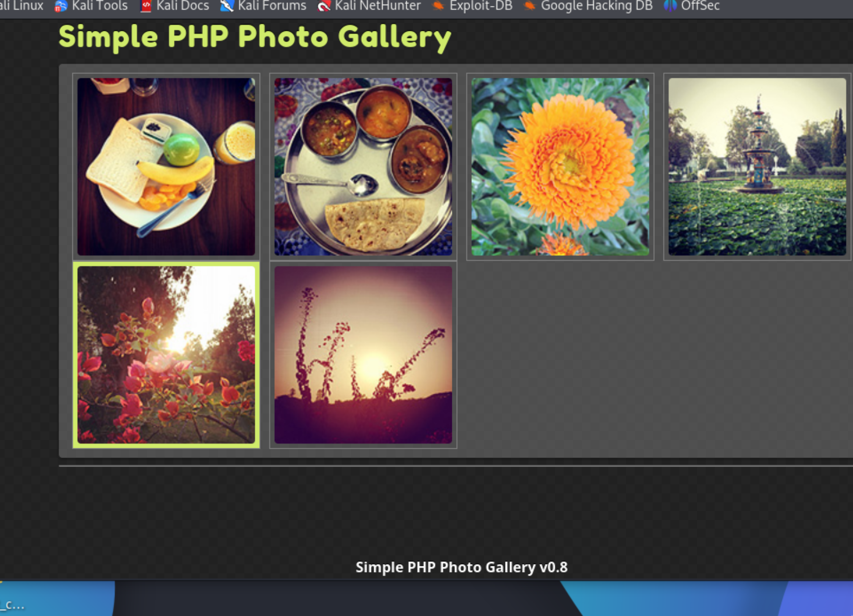Click the Kali NetHunter bookmark favicon

click(x=324, y=6)
